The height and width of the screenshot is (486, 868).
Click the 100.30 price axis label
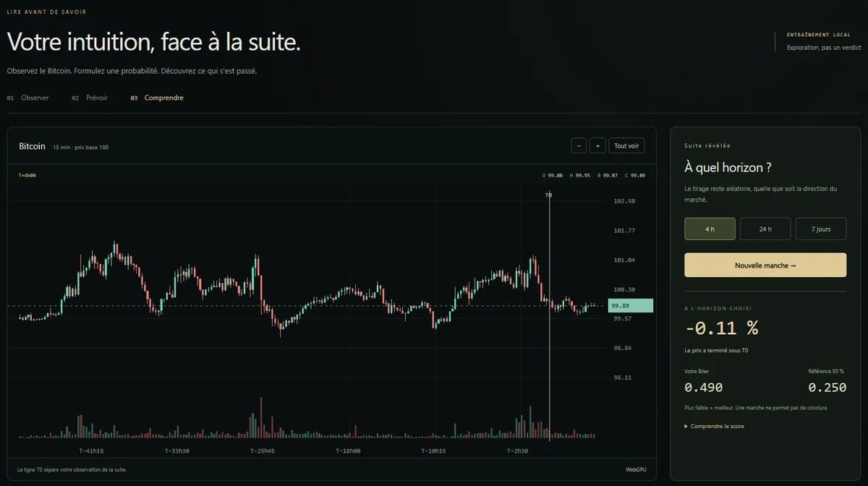pyautogui.click(x=624, y=289)
